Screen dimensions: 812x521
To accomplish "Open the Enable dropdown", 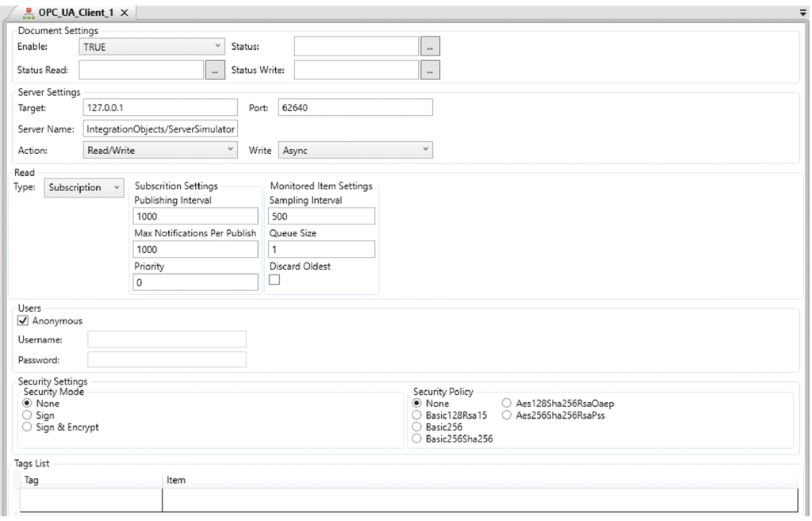I will (154, 48).
